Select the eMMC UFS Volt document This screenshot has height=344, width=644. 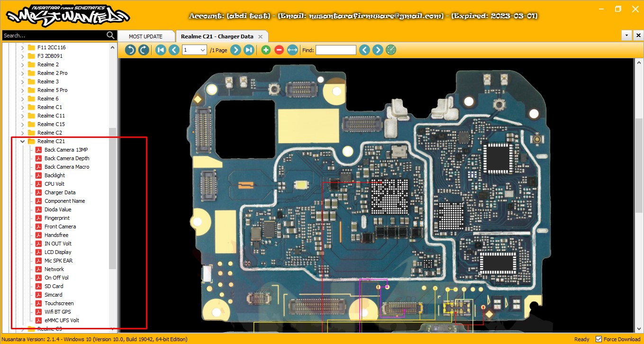(62, 320)
